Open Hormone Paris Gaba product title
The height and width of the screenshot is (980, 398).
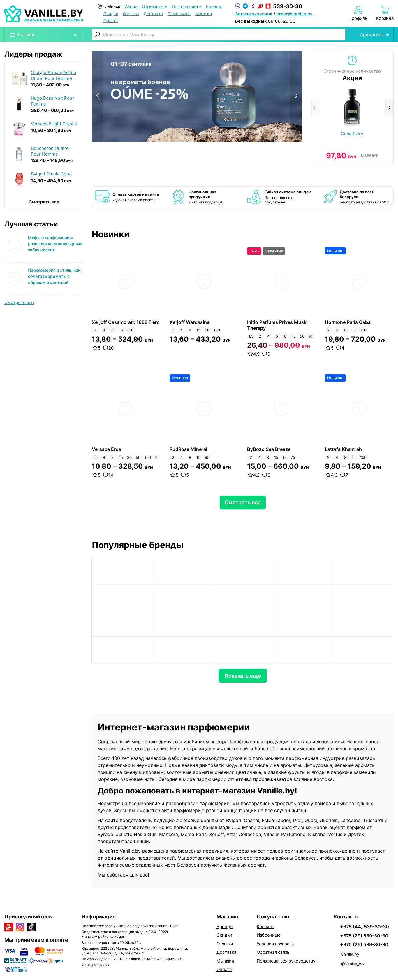click(347, 322)
